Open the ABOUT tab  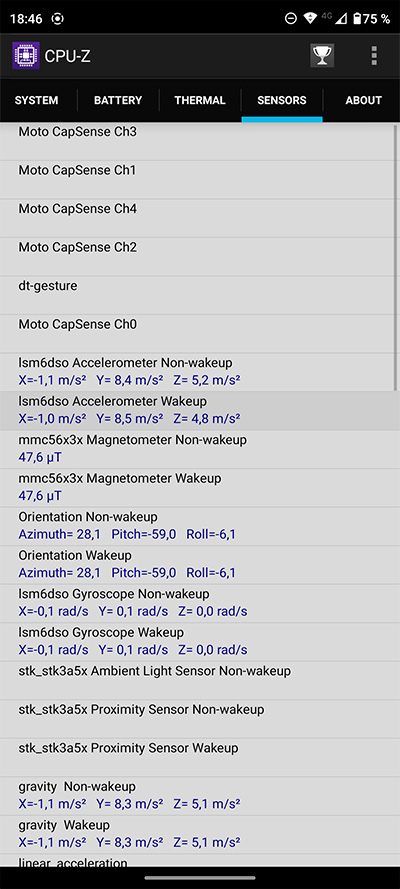point(363,100)
